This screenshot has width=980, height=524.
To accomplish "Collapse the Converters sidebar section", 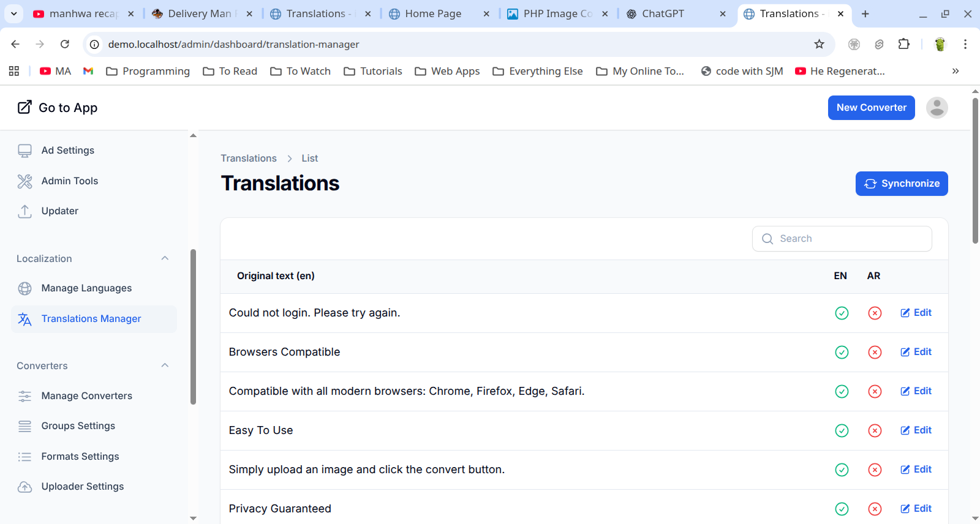I will 165,365.
